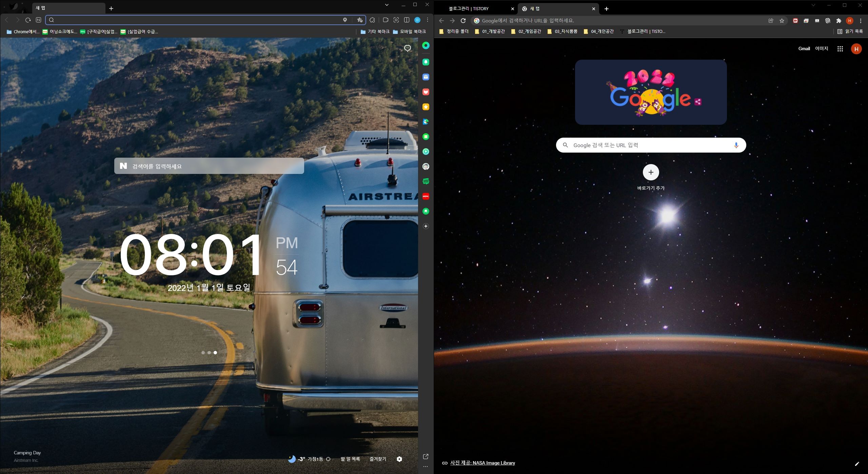Open the red pocket icon in Whale sidebar
Image resolution: width=868 pixels, height=474 pixels.
coord(426,92)
